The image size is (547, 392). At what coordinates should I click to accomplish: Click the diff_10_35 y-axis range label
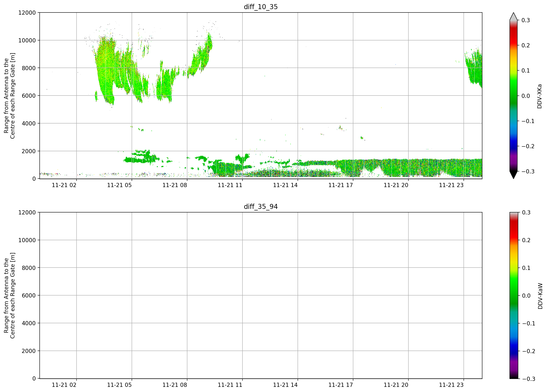9,96
